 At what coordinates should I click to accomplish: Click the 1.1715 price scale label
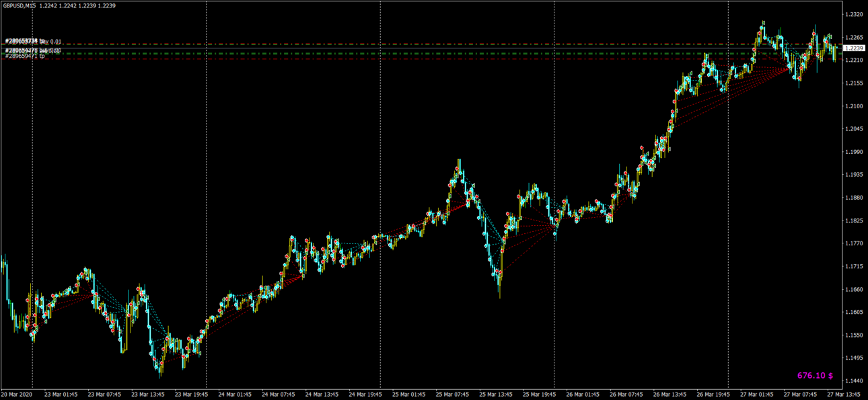tap(854, 267)
